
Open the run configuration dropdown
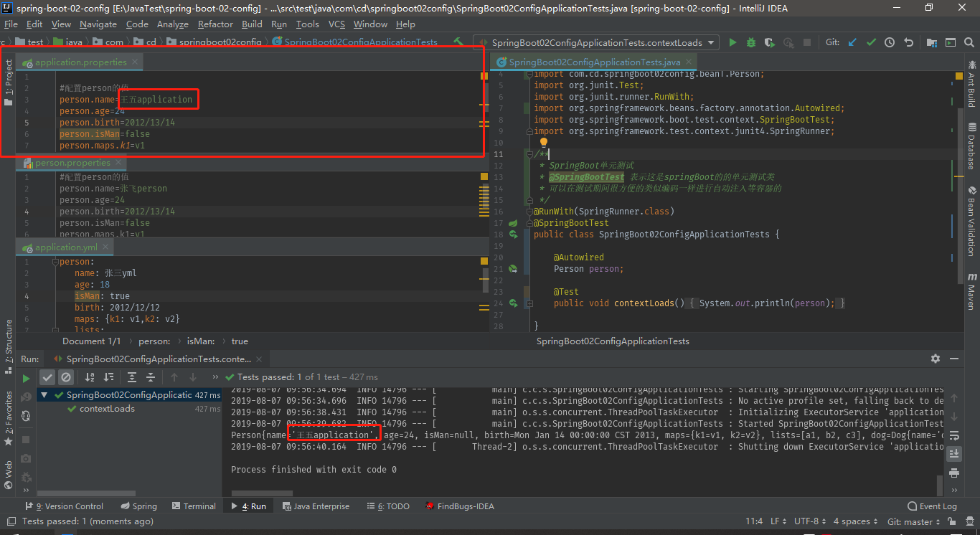[596, 42]
